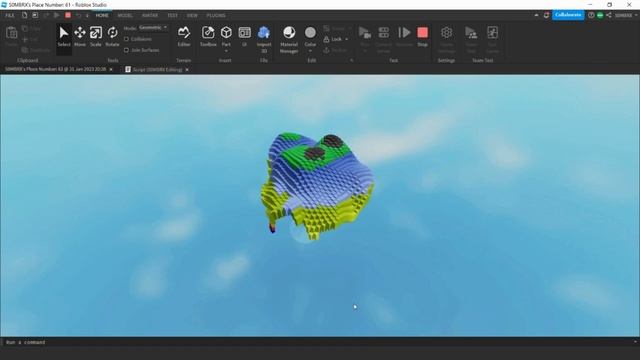640x360 pixels.
Task: Click the quick access play icon
Action: coord(57,15)
